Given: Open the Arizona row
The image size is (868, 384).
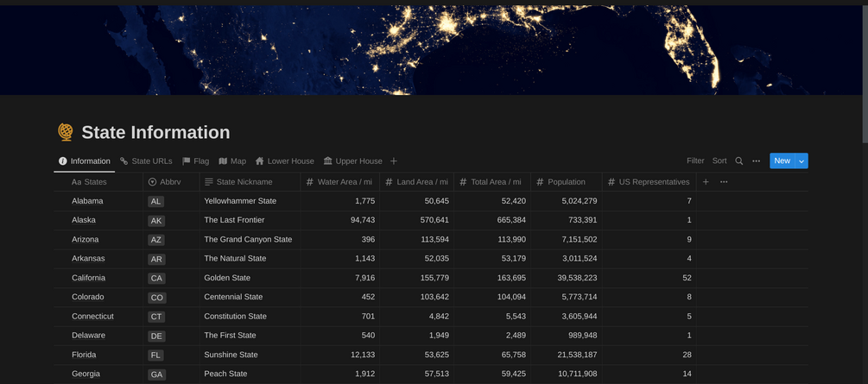Looking at the screenshot, I should [x=86, y=240].
